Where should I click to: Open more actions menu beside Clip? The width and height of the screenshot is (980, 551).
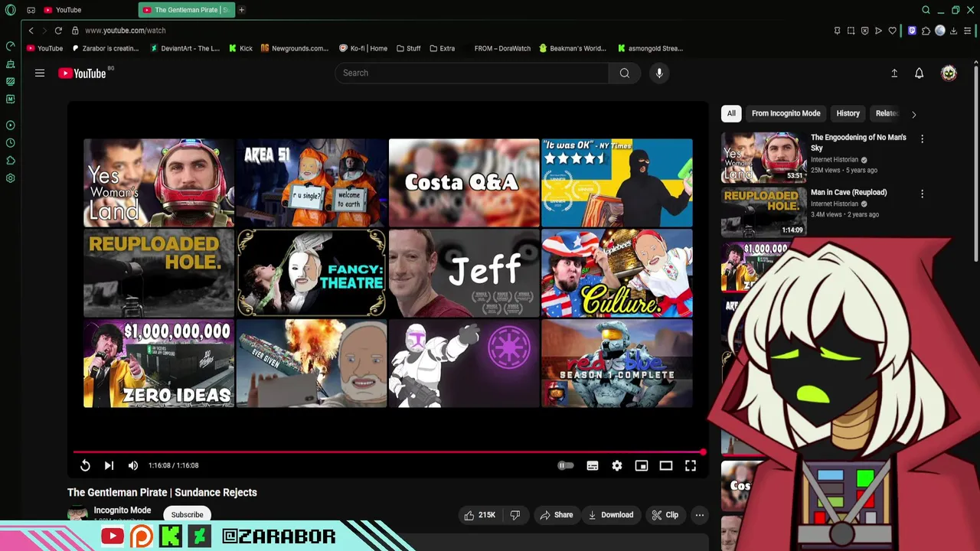(x=699, y=515)
